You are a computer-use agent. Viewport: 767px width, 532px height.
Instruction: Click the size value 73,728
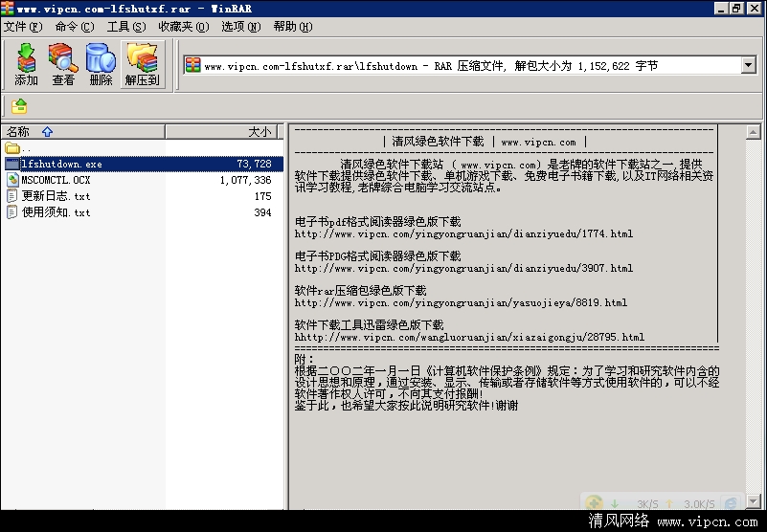tap(255, 164)
